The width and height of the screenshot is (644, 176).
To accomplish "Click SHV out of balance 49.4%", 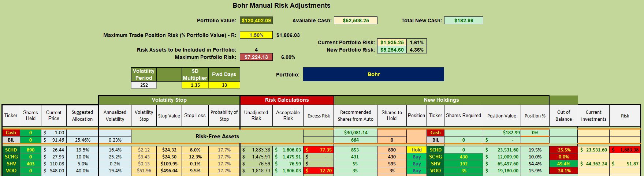I will pyautogui.click(x=563, y=164).
